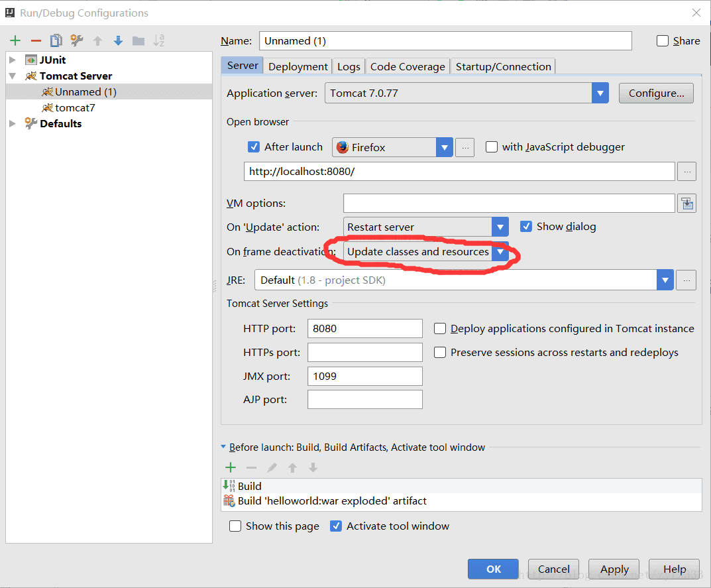Select Build 'helloworld:war exploded' artifact task
This screenshot has height=588, width=711.
tap(461, 501)
